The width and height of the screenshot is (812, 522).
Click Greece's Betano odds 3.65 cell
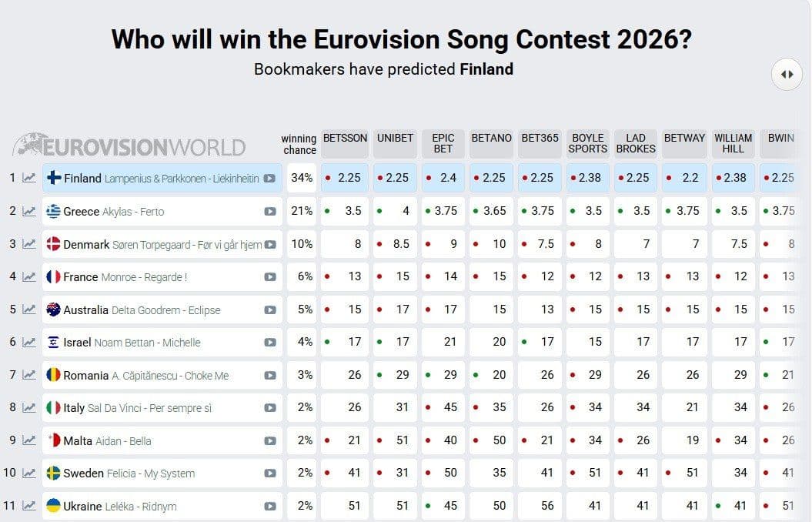491,211
